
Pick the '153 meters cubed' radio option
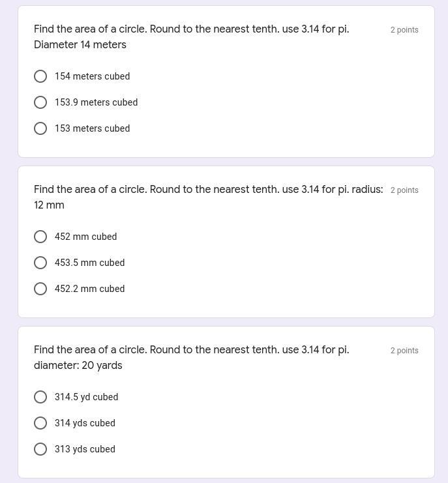pos(40,128)
